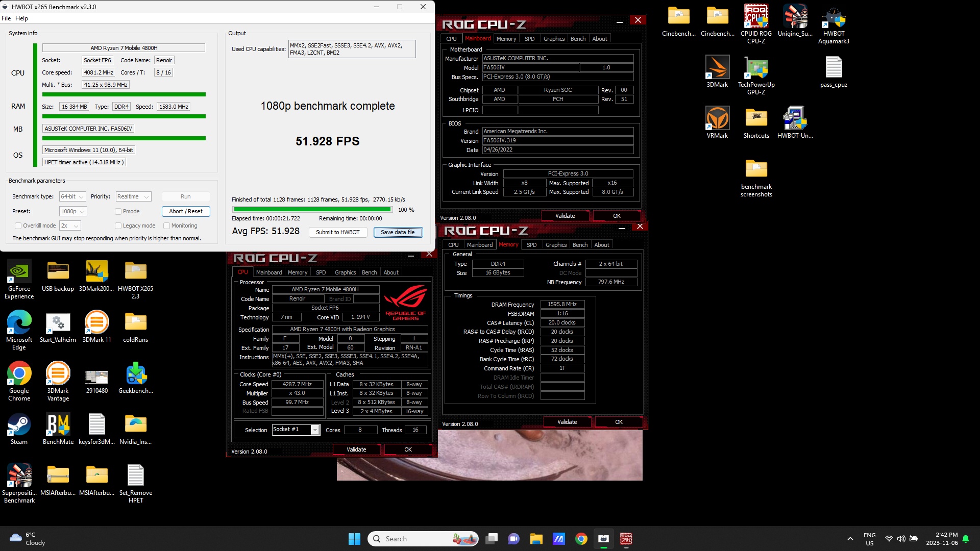980x551 pixels.
Task: Click the Finished of total 1128 frames status line
Action: click(x=318, y=199)
